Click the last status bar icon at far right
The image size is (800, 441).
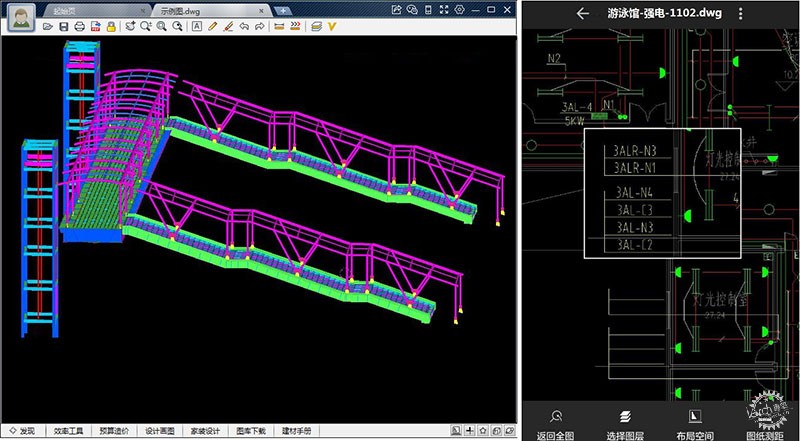pyautogui.click(x=509, y=431)
